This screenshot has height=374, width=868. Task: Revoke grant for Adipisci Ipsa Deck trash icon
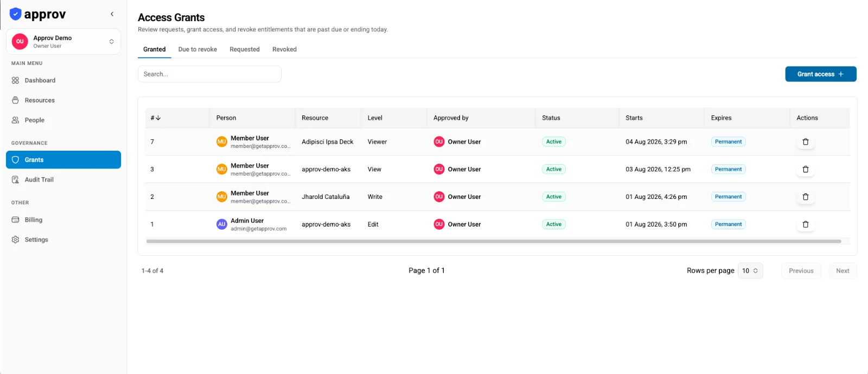(x=806, y=142)
